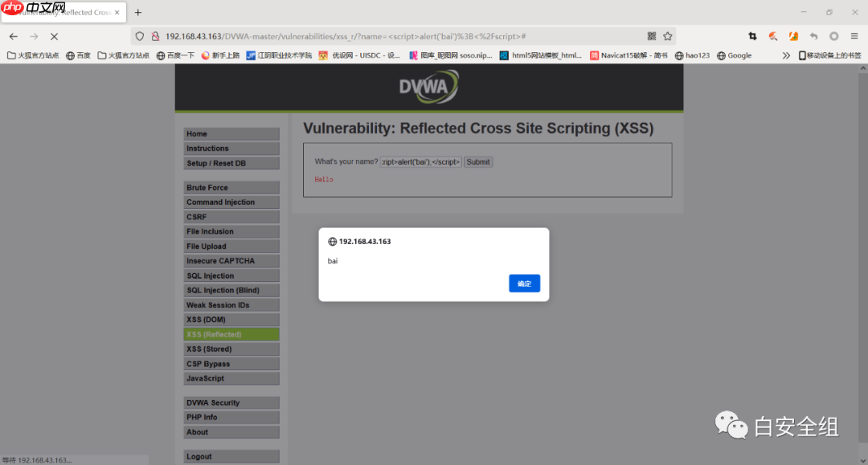Open Weak Session IDs page
The width and height of the screenshot is (868, 465).
point(231,305)
